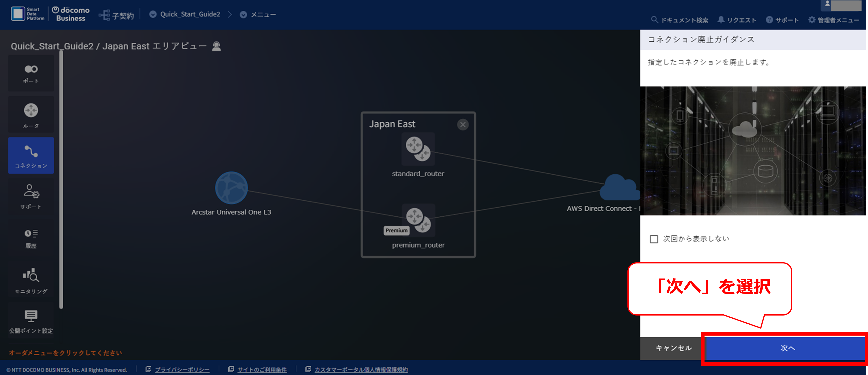
Task: Expand the メニュー dropdown in header
Action: click(x=258, y=15)
